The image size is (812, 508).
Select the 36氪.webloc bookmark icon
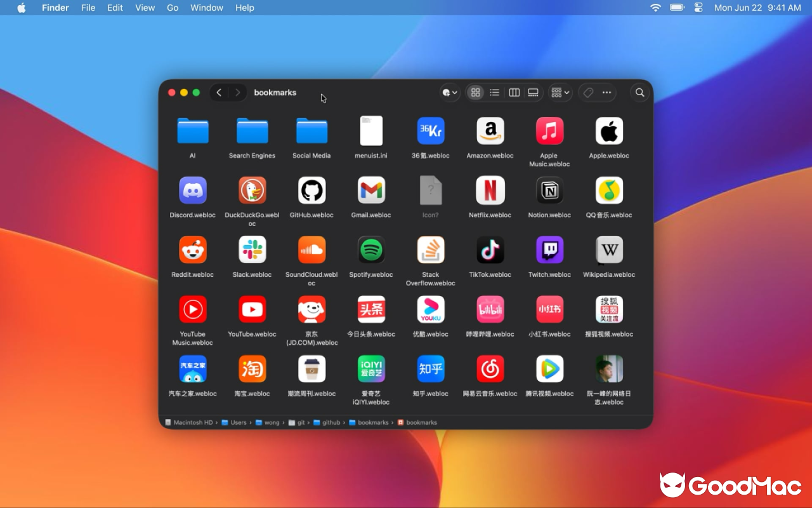(x=431, y=131)
